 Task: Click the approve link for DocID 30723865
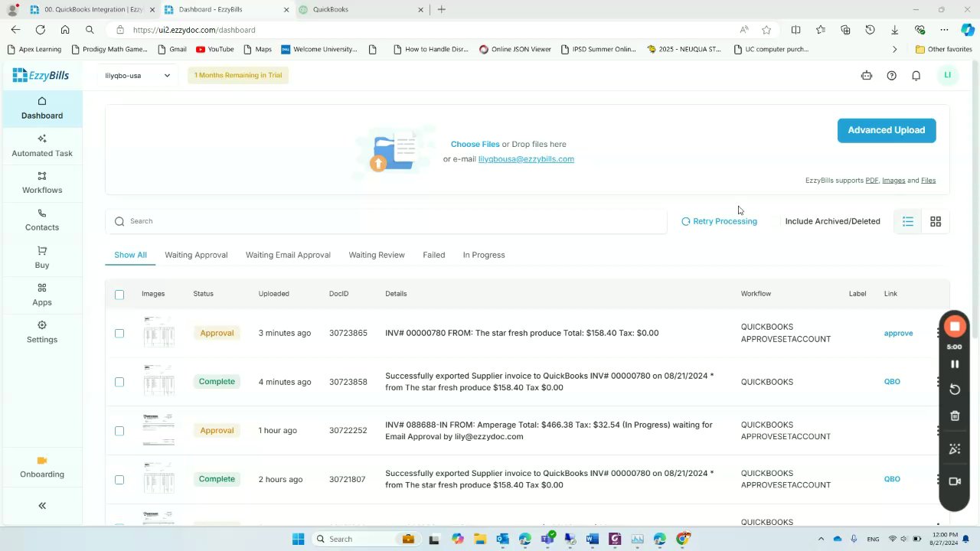point(898,333)
